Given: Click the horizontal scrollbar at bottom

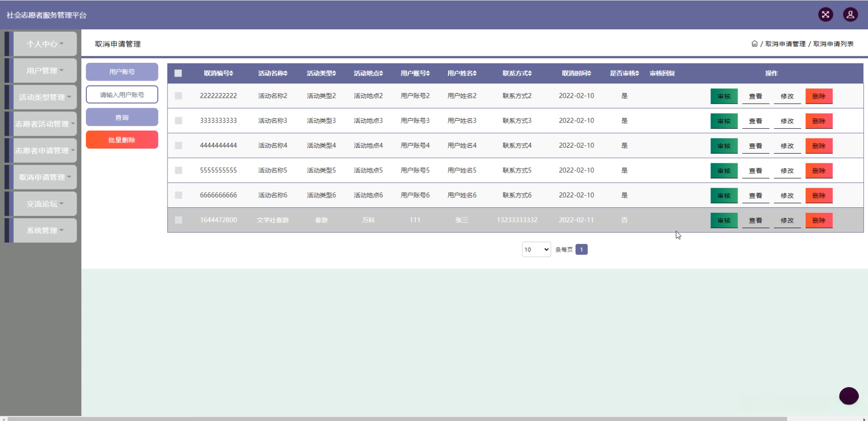Looking at the screenshot, I should pos(397,419).
